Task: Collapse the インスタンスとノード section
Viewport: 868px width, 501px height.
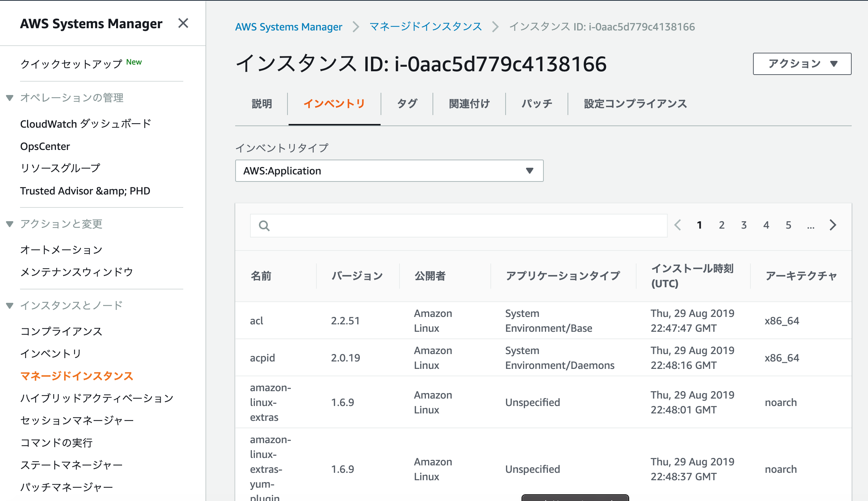Action: [x=10, y=306]
